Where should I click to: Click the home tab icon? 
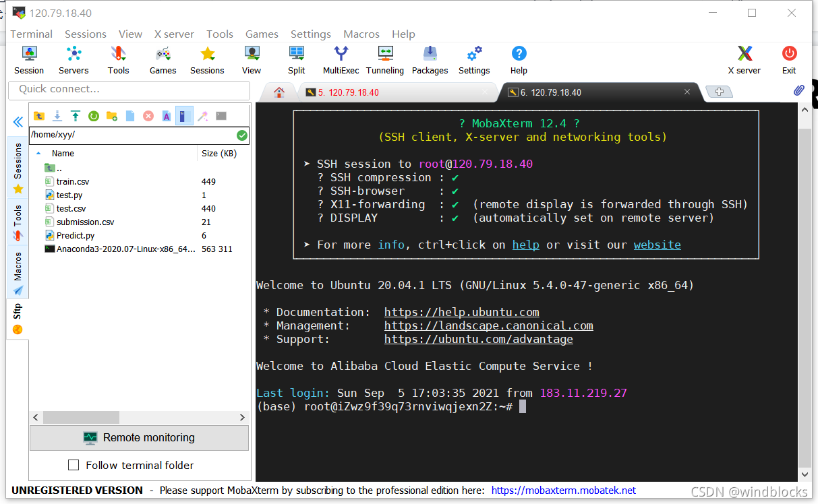click(x=279, y=93)
